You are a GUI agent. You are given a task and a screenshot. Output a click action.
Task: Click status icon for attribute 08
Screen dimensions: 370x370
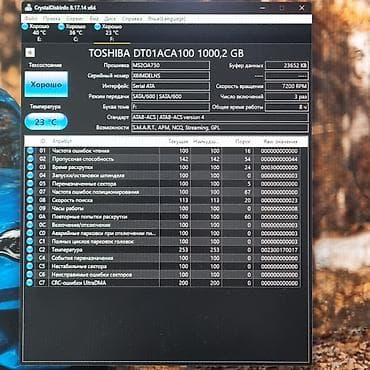tap(30, 200)
